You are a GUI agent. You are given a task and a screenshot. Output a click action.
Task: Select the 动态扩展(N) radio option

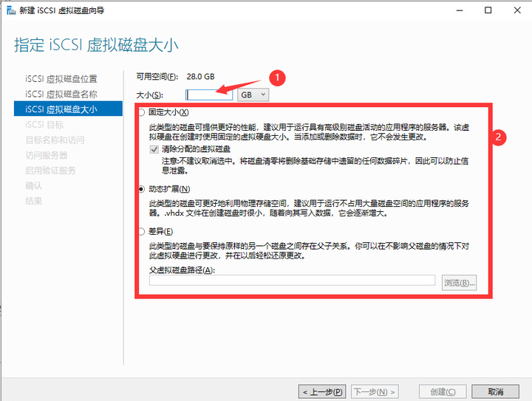[141, 189]
